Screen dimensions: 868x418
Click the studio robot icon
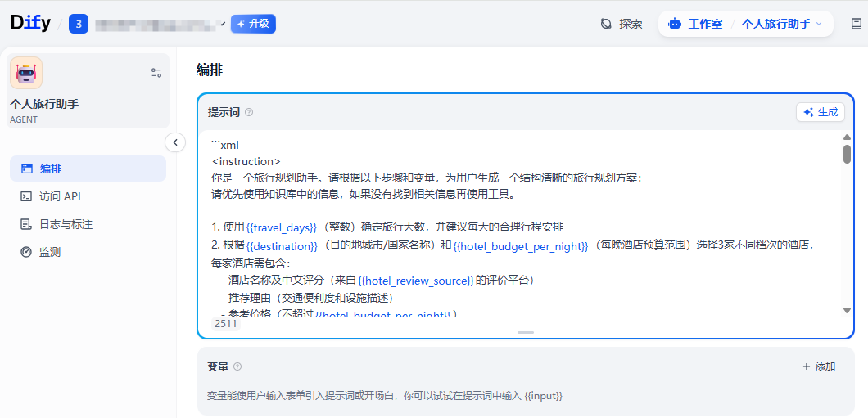coord(674,24)
